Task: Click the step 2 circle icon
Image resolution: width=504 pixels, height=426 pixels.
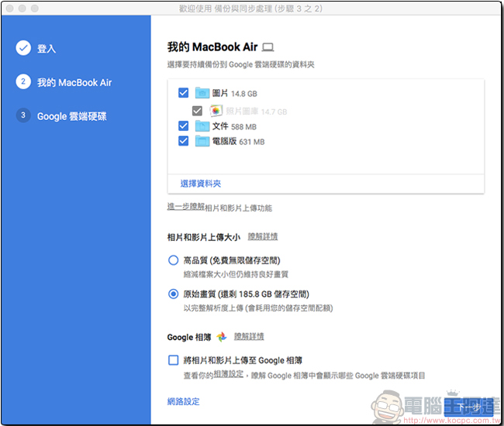Action: tap(23, 81)
